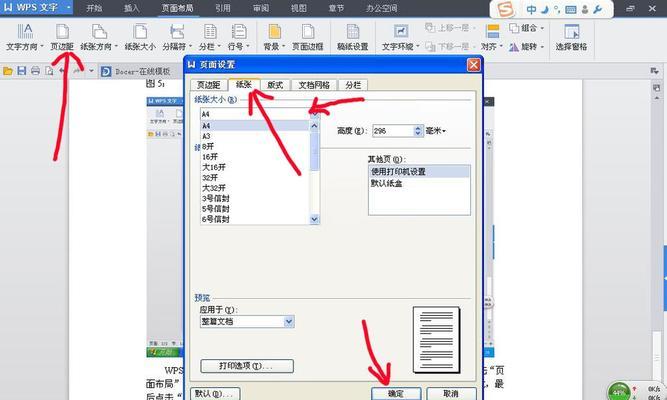Click the wrench settings icon on IME bar
This screenshot has width=667, height=400.
[597, 9]
